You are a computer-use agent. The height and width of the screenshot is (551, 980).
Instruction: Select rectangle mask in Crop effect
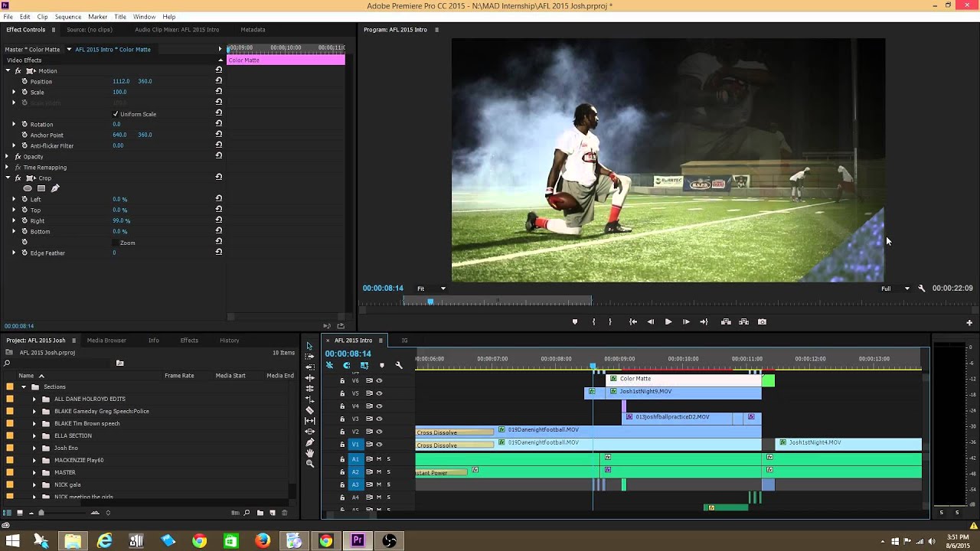tap(41, 188)
